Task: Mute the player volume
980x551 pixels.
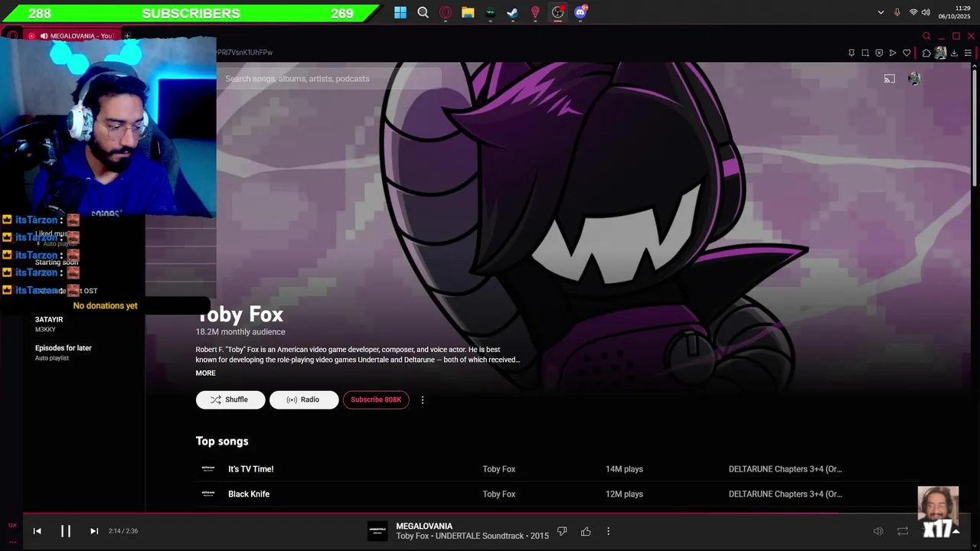Action: tap(878, 531)
